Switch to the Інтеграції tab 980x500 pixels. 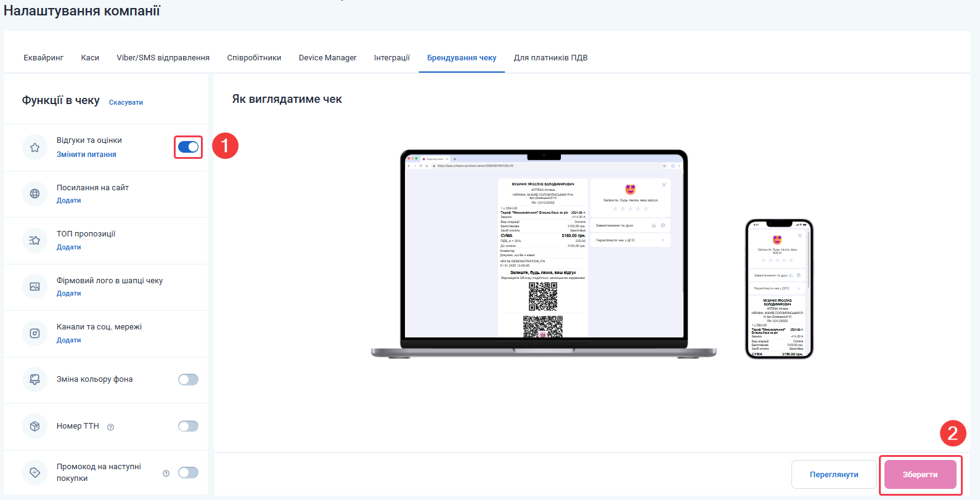coord(392,58)
